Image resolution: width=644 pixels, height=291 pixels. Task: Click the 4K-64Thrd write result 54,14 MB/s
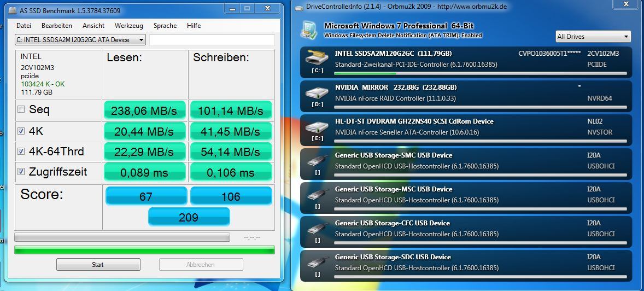tap(231, 152)
